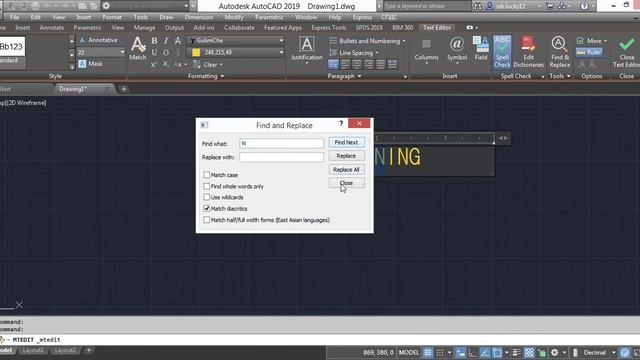The height and width of the screenshot is (360, 640).
Task: Expand the More options dropdown
Action: [605, 41]
